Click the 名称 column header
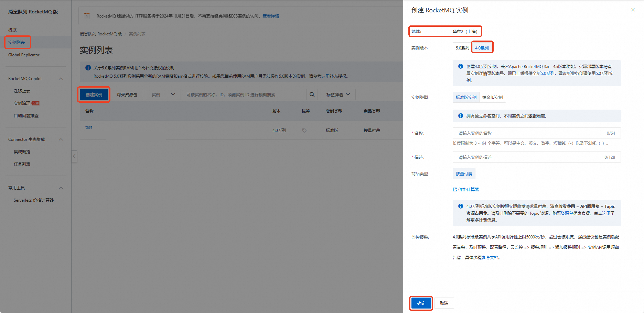Image resolution: width=644 pixels, height=313 pixels. tap(89, 111)
